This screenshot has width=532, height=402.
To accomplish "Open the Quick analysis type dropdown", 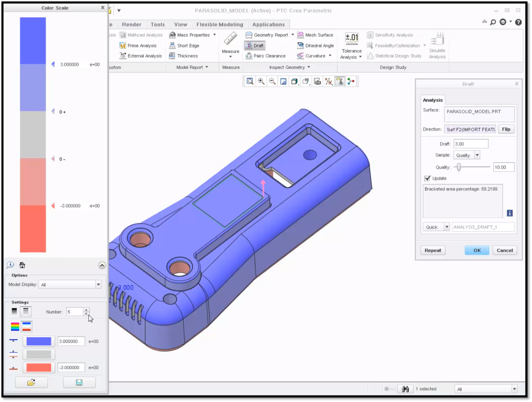I will 447,227.
